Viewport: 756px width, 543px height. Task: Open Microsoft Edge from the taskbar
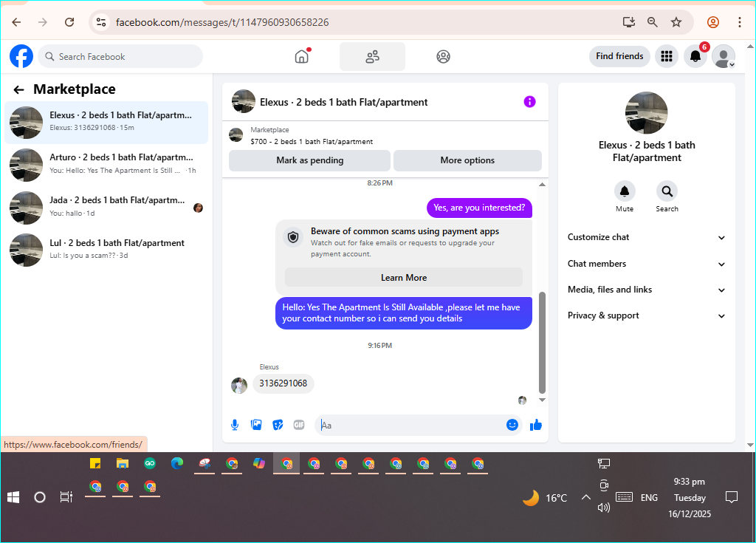(177, 463)
